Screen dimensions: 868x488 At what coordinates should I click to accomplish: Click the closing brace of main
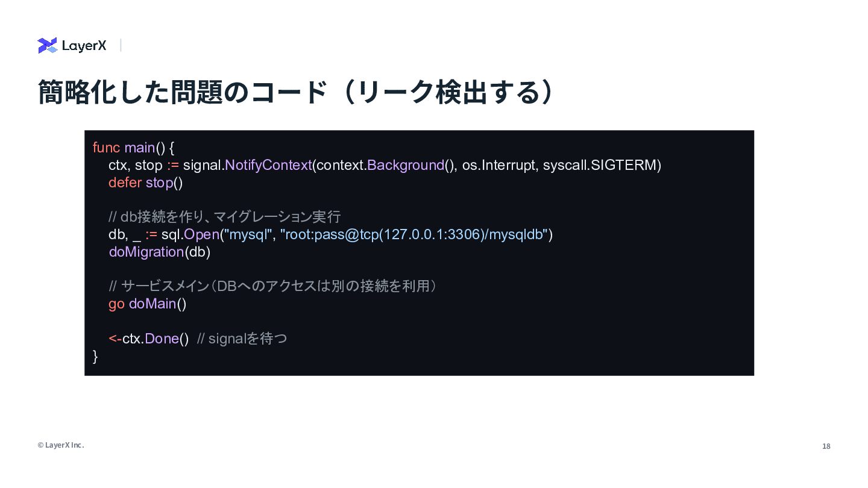point(95,356)
